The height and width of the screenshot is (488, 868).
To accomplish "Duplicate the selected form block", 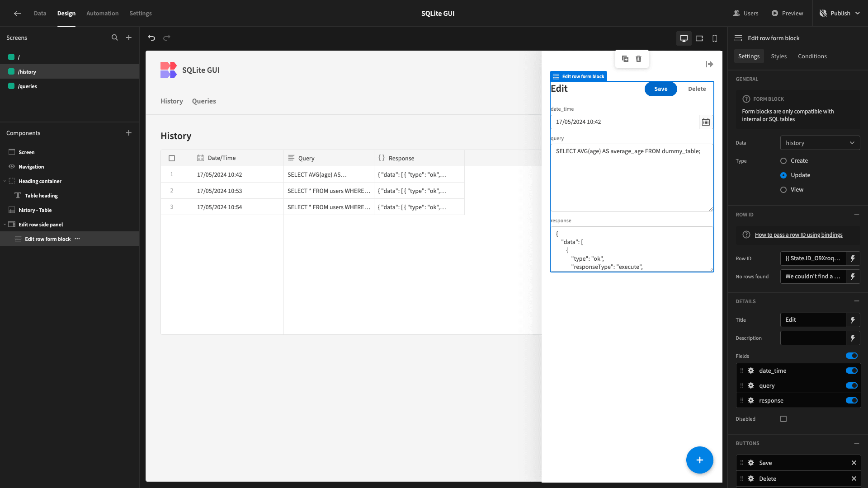I will point(625,59).
